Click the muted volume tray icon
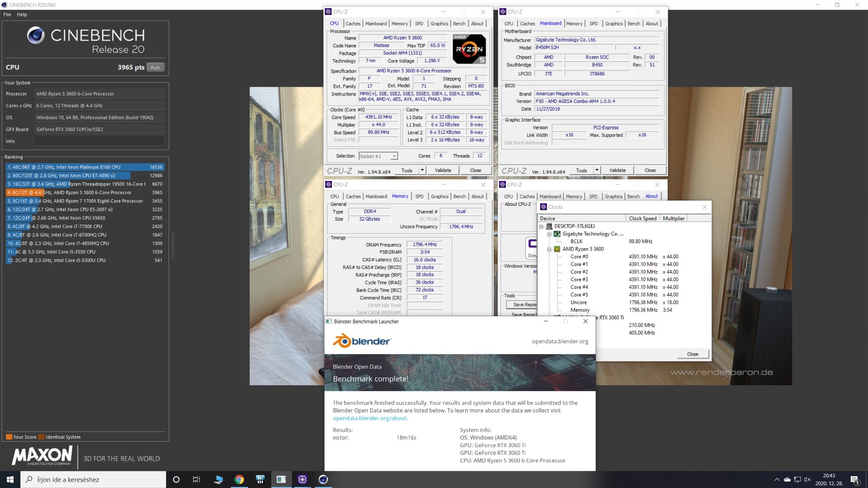 [807, 479]
